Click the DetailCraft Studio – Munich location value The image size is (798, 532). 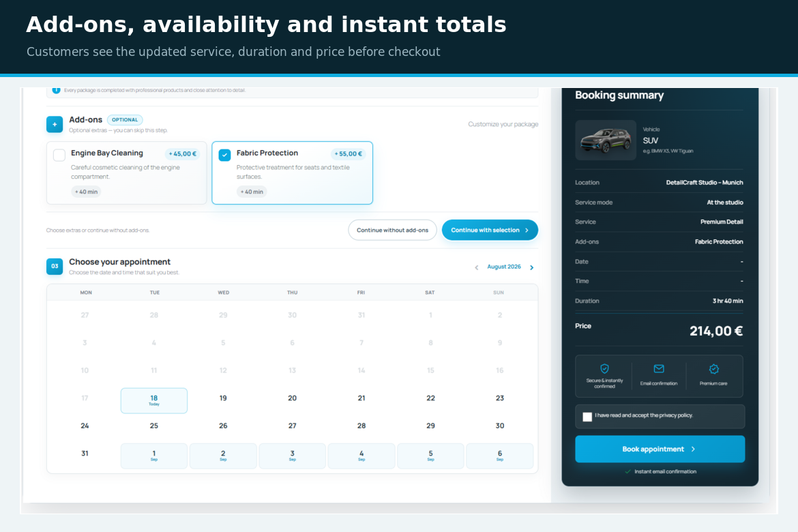tap(705, 183)
